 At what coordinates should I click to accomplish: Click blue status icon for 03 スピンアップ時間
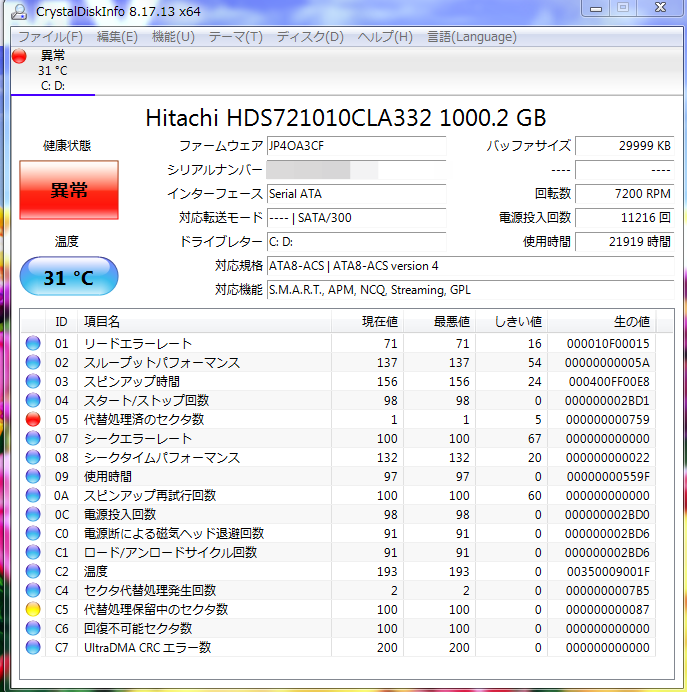tap(33, 381)
